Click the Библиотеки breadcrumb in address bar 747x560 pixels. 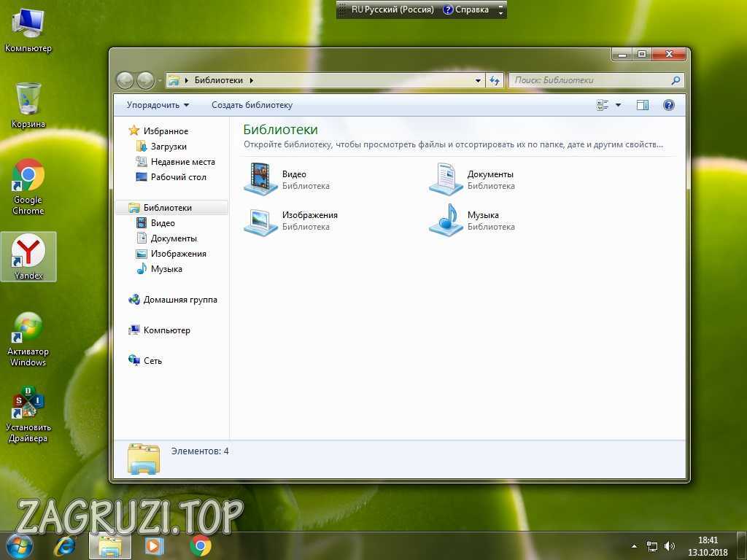(219, 80)
